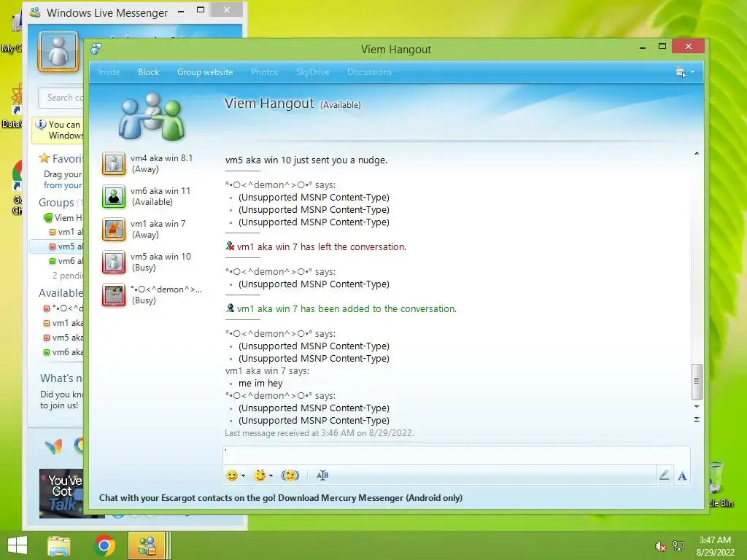Select vm6 under Available in Messenger
This screenshot has height=560, width=747.
coord(63,352)
